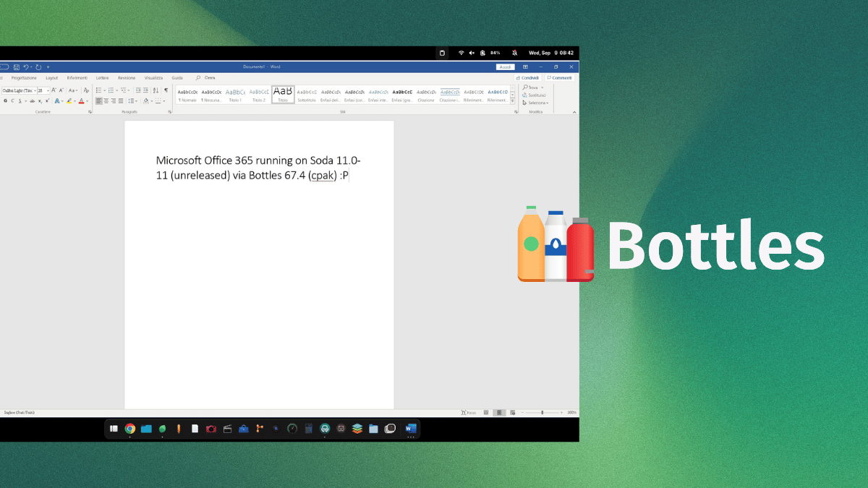Screen dimensions: 868x488
Task: Open the font size dropdown
Action: point(48,90)
